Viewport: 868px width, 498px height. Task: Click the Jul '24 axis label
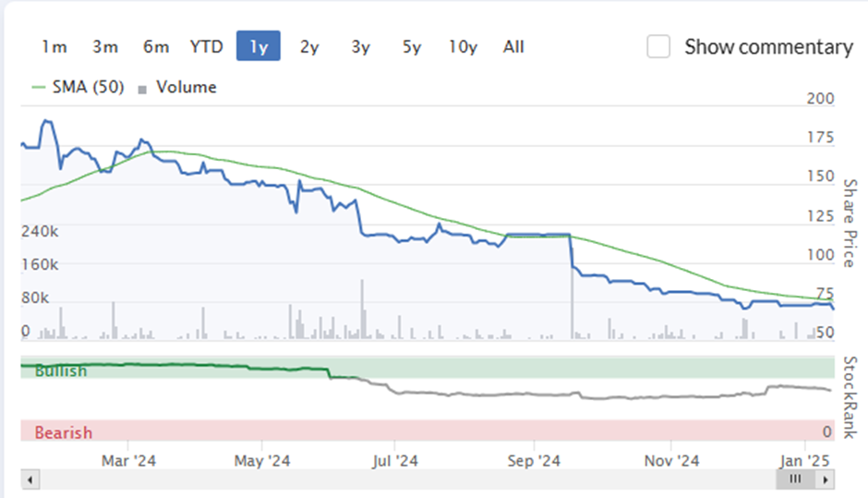click(394, 461)
